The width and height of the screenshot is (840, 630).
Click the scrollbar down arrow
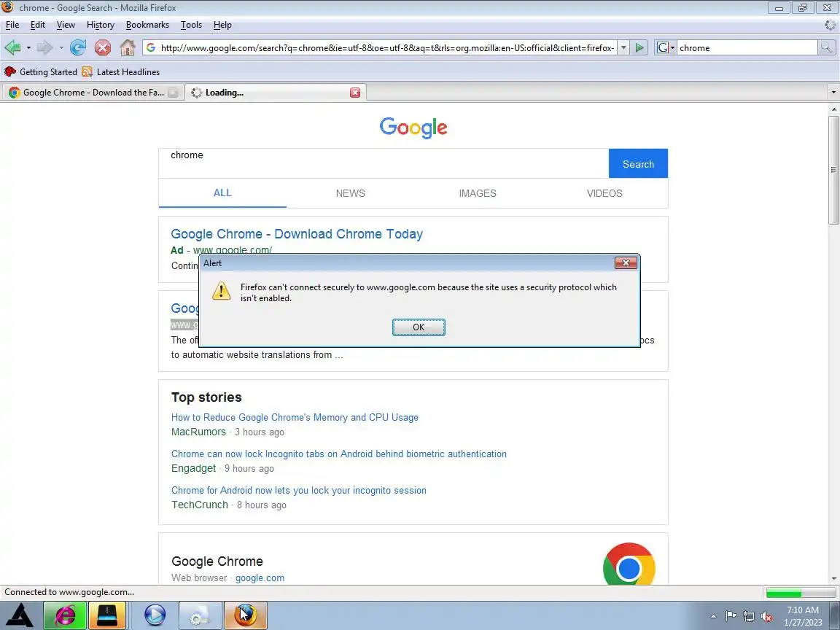click(x=833, y=578)
